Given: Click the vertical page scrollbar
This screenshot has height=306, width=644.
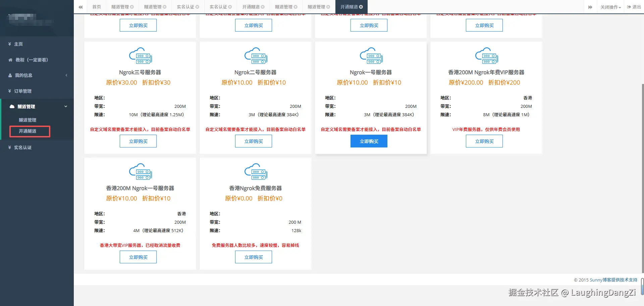Looking at the screenshot, I should click(642, 178).
